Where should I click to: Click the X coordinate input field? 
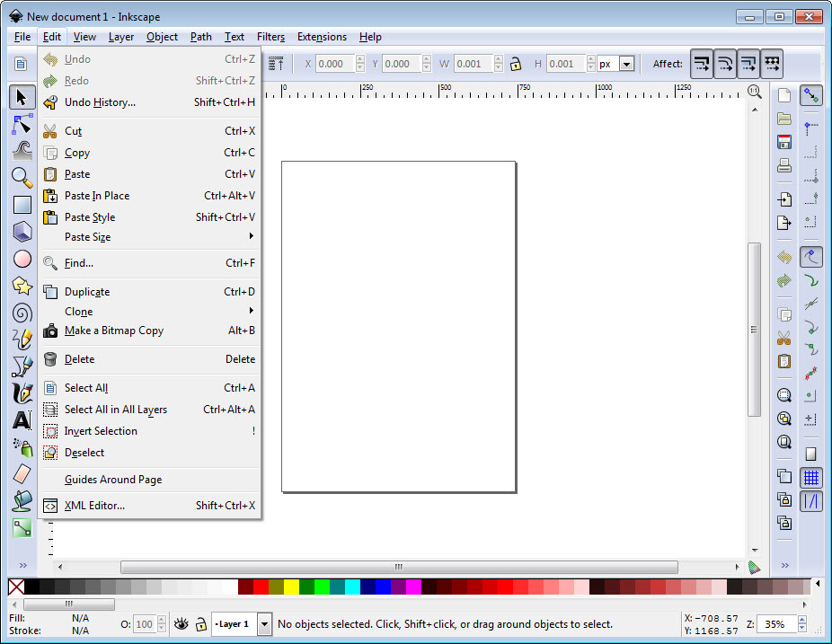335,64
